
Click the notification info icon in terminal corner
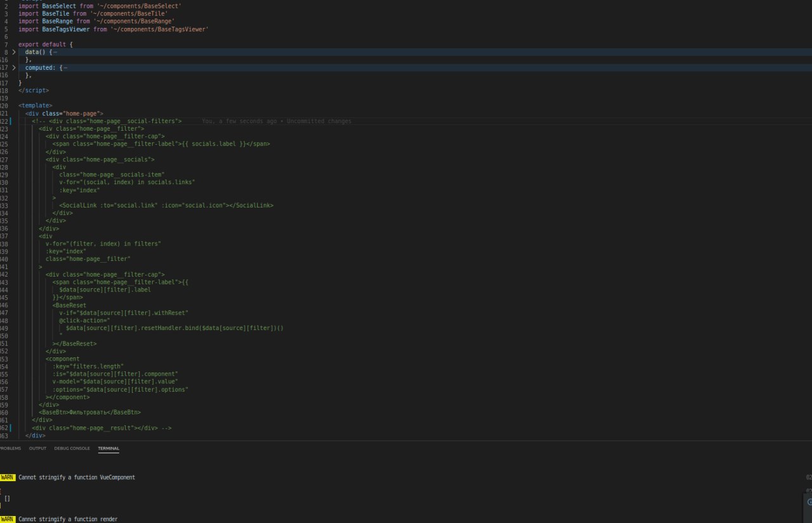click(x=809, y=501)
